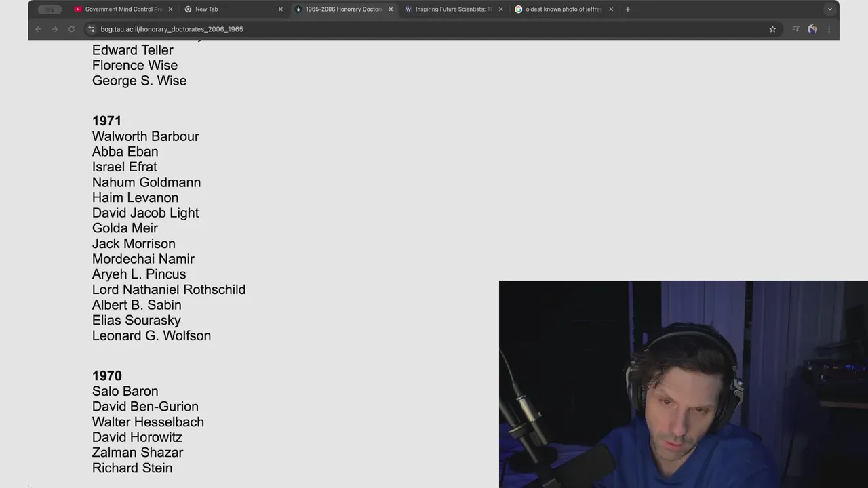Open a new tab with the plus button
Screen dimensions: 868x488
point(628,9)
